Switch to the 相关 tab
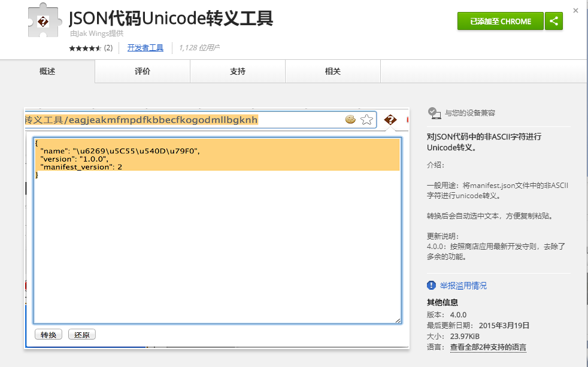This screenshot has width=588, height=367. click(333, 71)
